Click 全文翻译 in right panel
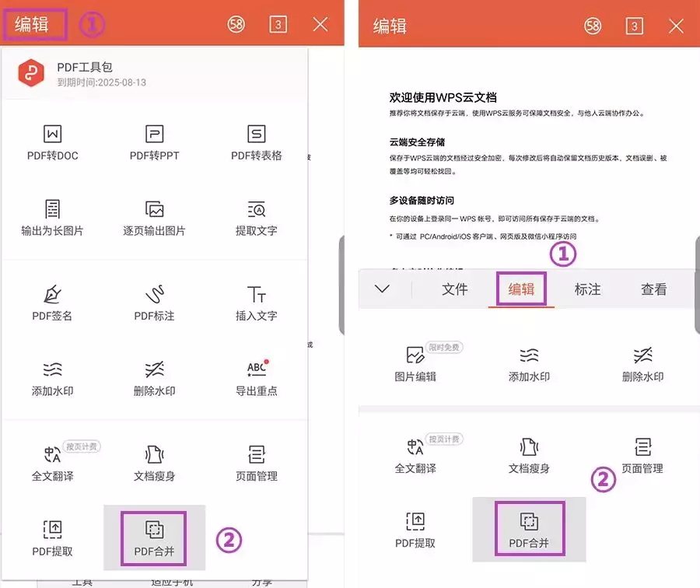700x588 pixels. click(x=415, y=456)
